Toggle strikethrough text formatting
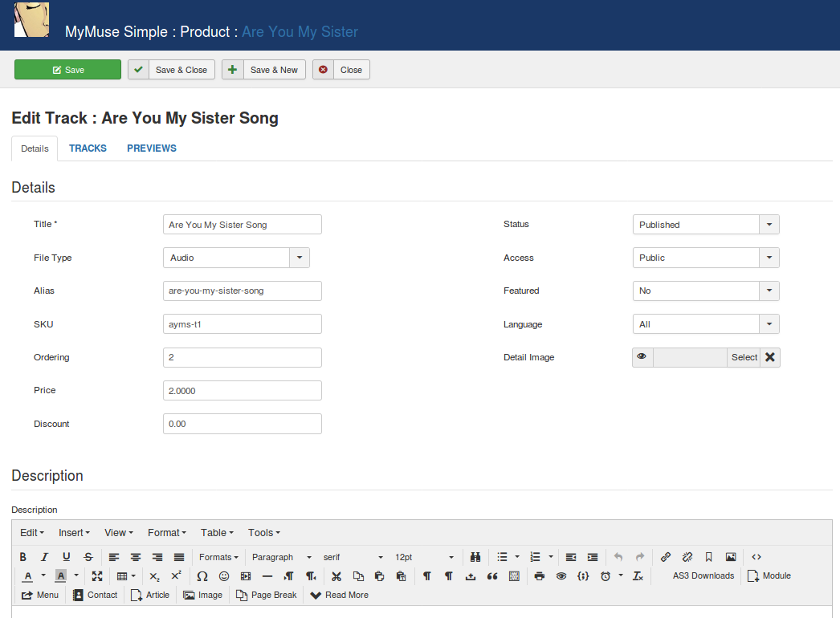Screen dimensions: 840x618 coord(88,557)
